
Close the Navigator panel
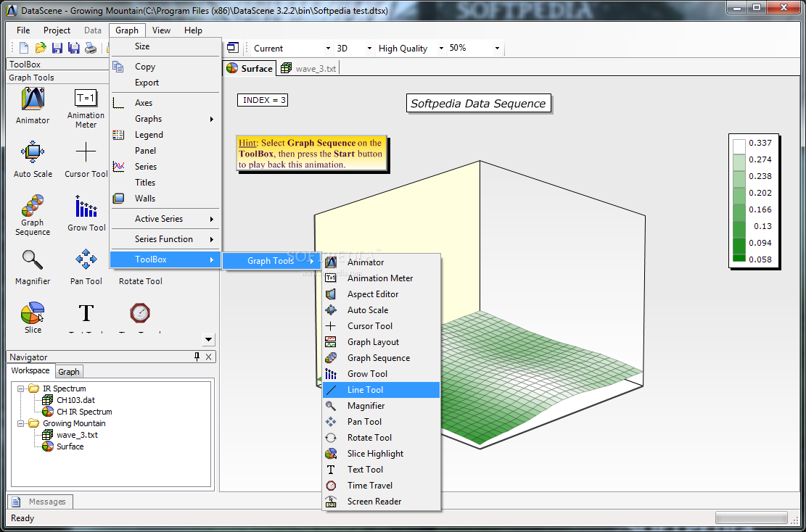(208, 357)
